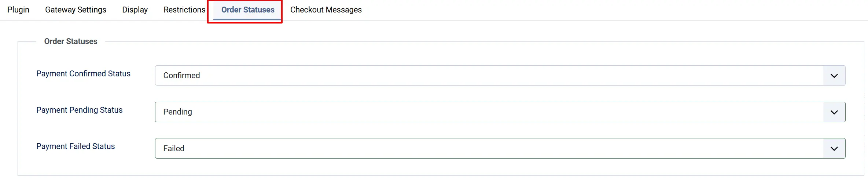Click the chevron arrow on Payment Confirmed Status
The height and width of the screenshot is (181, 868).
click(x=834, y=76)
